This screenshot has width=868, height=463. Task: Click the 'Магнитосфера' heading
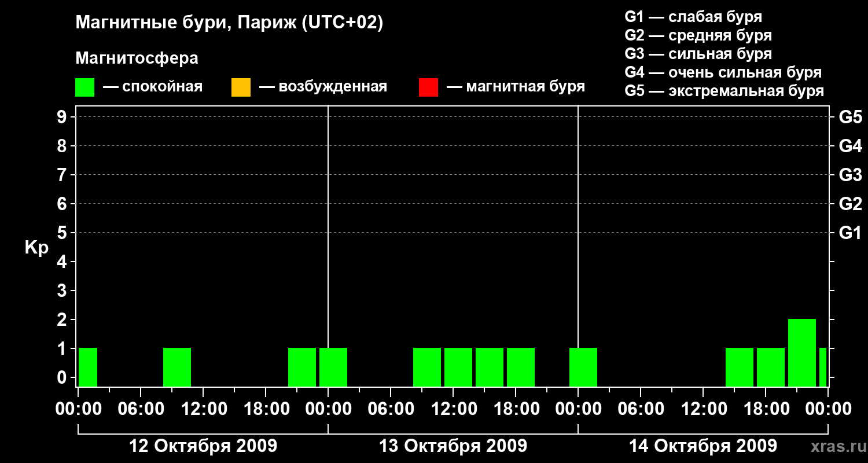point(137,58)
